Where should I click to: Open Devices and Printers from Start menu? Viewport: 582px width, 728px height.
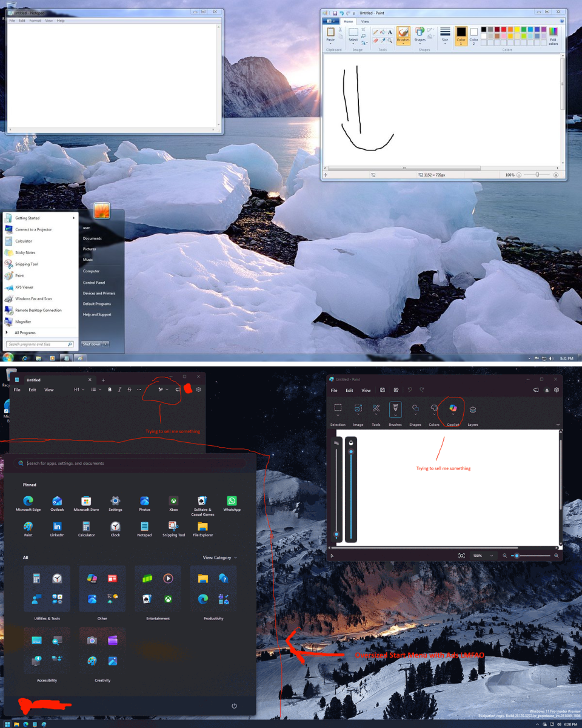click(99, 293)
